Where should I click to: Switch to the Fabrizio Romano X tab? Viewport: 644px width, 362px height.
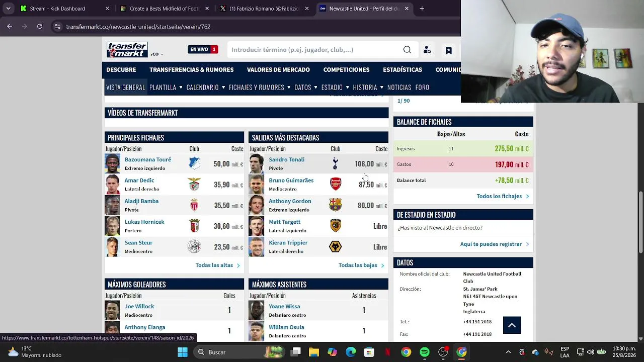pos(265,9)
